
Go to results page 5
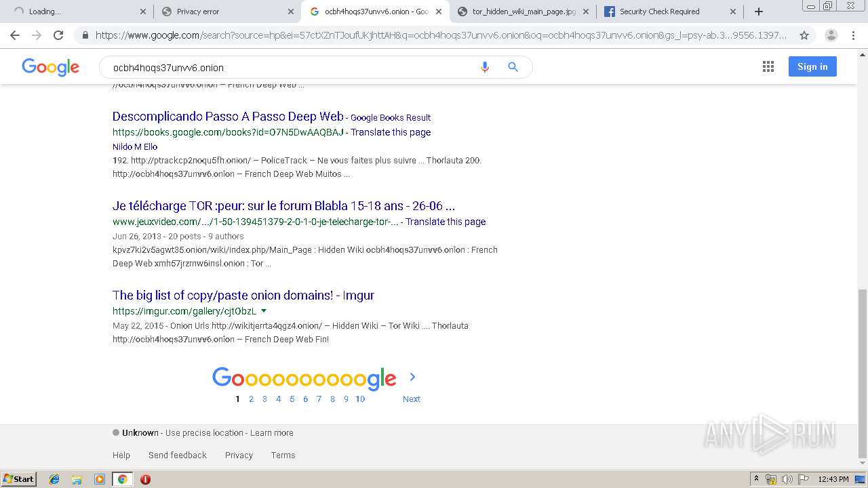(x=292, y=399)
